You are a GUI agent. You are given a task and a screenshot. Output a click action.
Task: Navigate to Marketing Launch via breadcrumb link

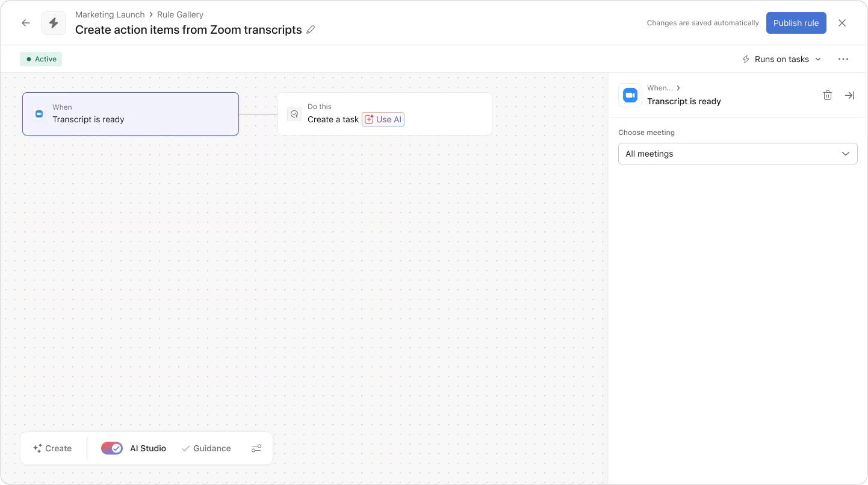click(110, 14)
